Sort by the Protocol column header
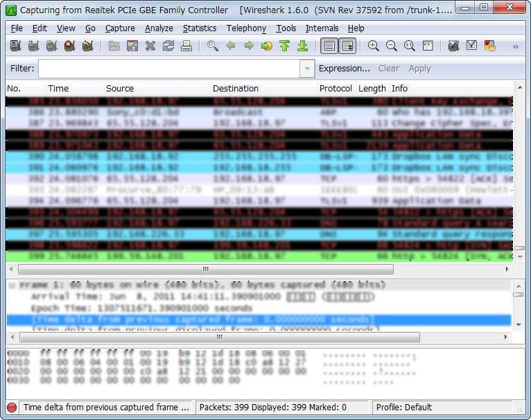531x420 pixels. pos(337,89)
